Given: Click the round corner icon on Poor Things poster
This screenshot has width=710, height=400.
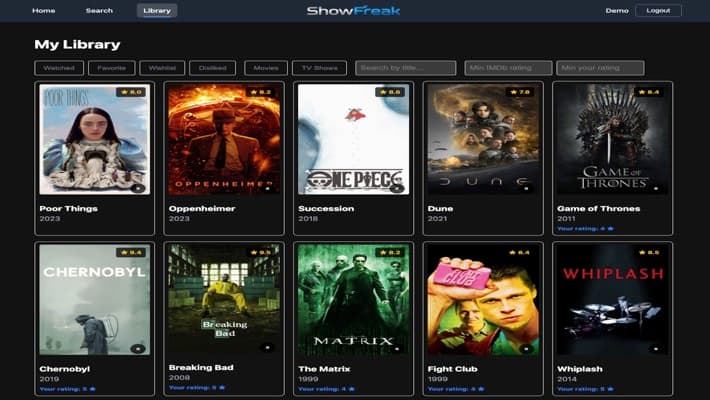Looking at the screenshot, I should (x=138, y=188).
